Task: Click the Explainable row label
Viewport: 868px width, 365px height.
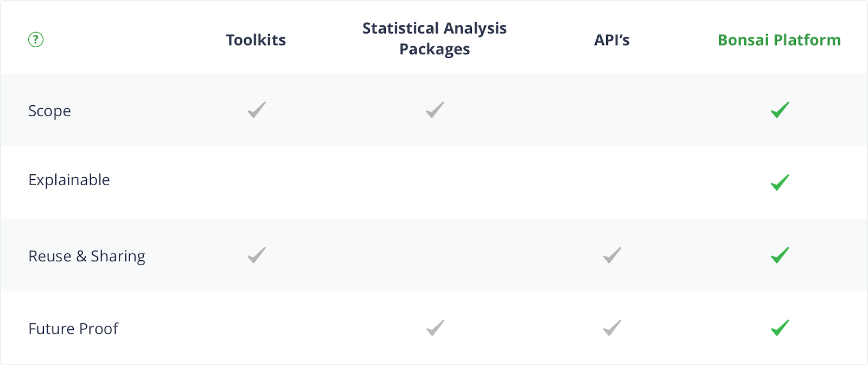Action: tap(69, 180)
